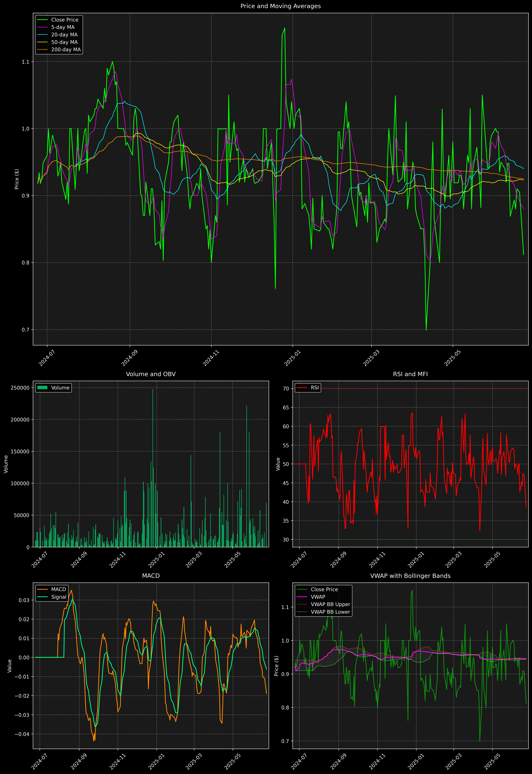
Task: Click the orange MACD legend line sample
Action: [42, 589]
